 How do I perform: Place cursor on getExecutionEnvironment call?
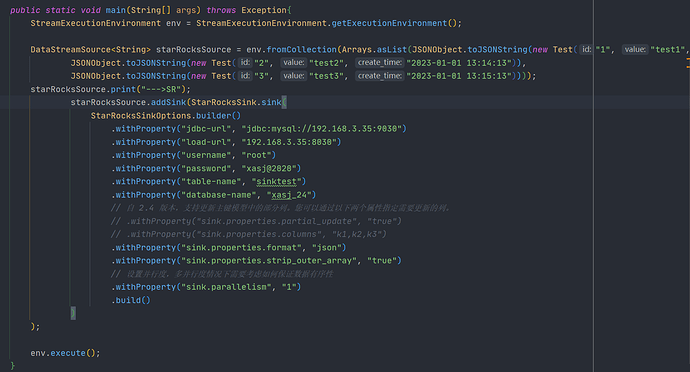click(x=389, y=23)
